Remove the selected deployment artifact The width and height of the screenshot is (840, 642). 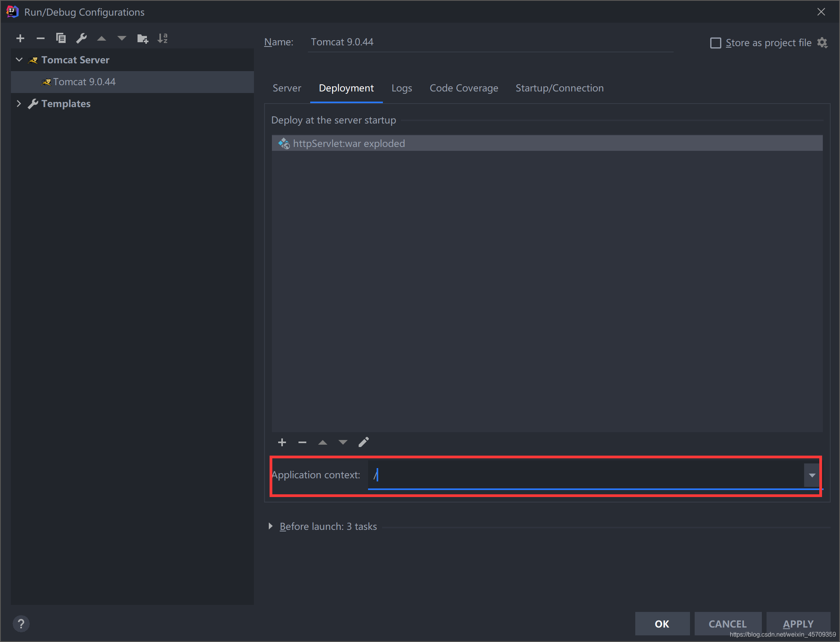tap(302, 442)
